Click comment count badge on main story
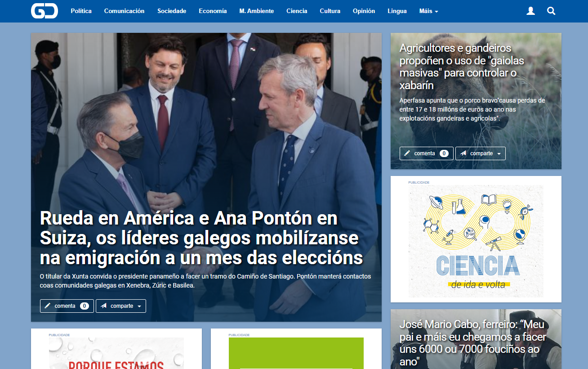 85,306
